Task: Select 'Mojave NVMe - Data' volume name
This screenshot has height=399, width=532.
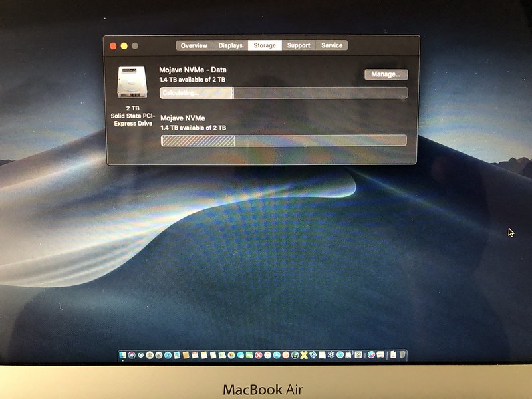Action: click(193, 70)
